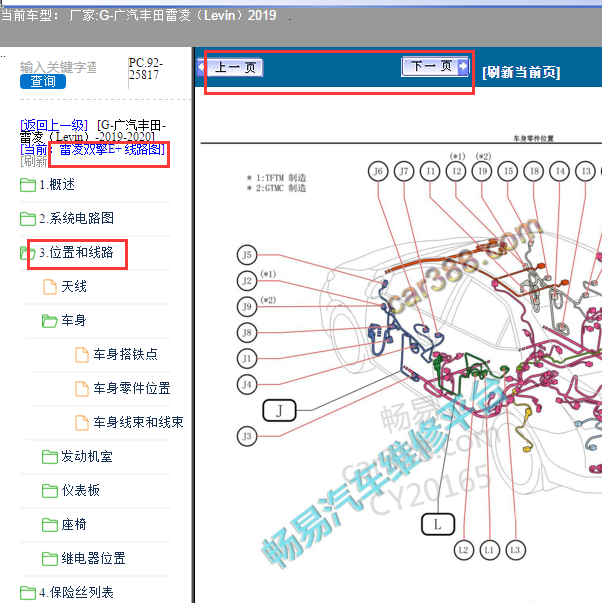Click connector label J3 in diagram
The height and width of the screenshot is (603, 602).
[x=247, y=436]
